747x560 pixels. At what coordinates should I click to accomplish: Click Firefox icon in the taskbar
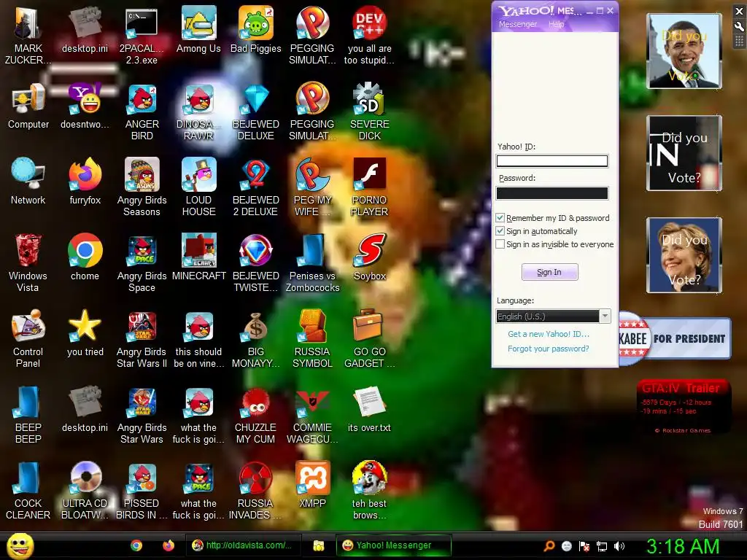coord(169,545)
